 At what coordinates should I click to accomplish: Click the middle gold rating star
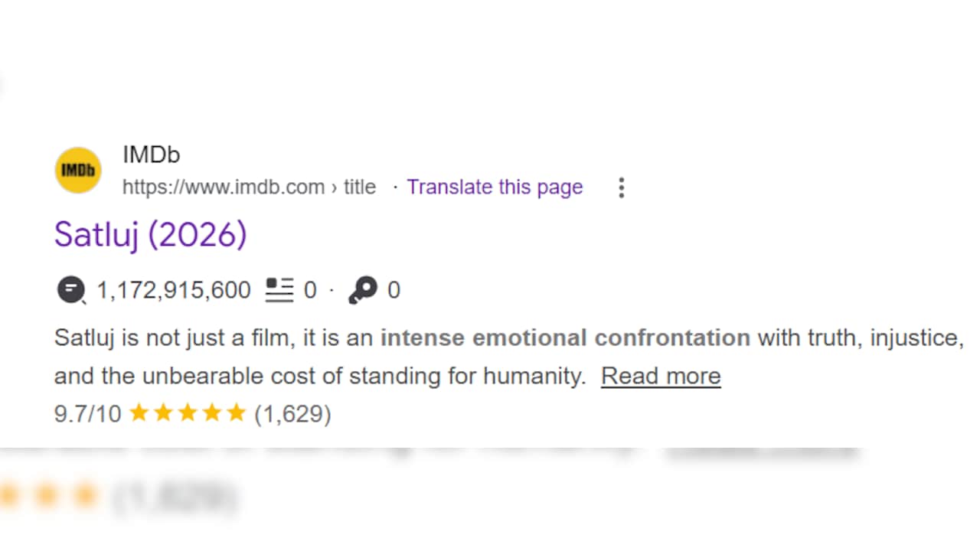[188, 414]
